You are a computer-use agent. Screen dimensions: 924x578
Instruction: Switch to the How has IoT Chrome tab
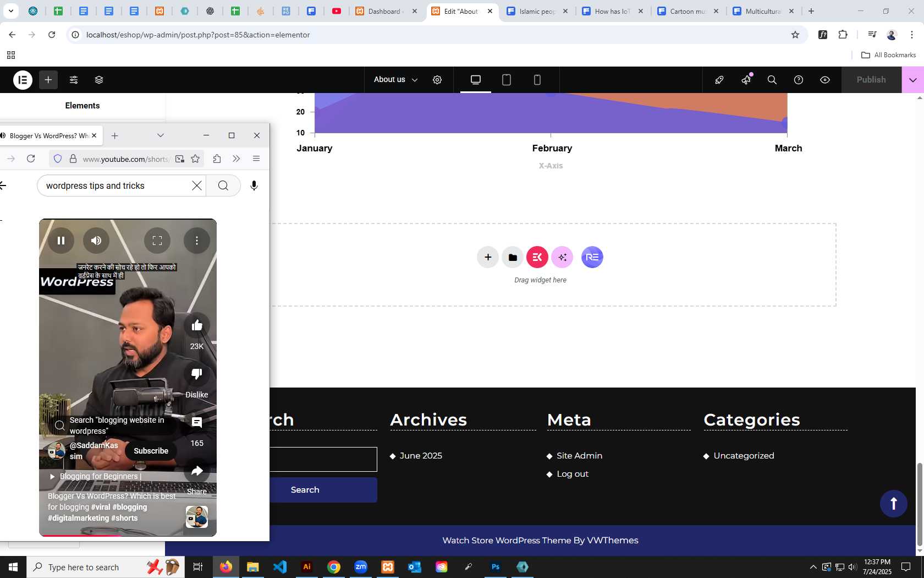click(x=613, y=11)
